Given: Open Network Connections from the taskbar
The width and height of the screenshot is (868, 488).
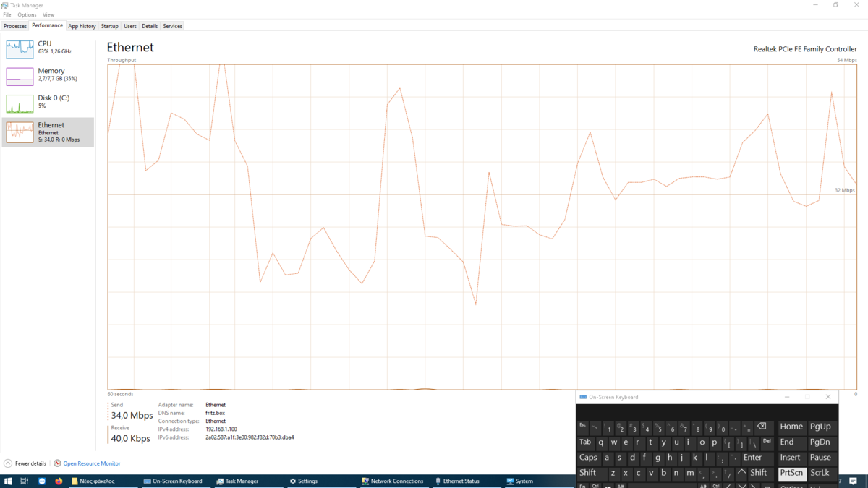Looking at the screenshot, I should click(x=393, y=481).
